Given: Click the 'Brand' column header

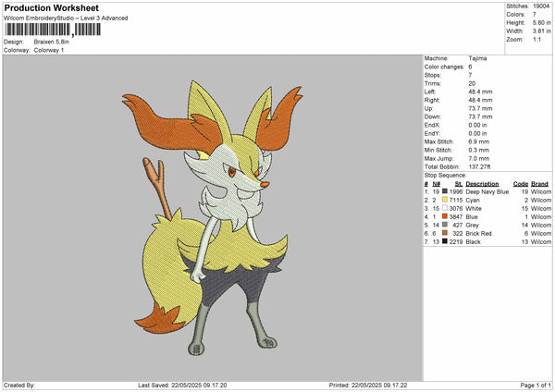Looking at the screenshot, I should [540, 184].
